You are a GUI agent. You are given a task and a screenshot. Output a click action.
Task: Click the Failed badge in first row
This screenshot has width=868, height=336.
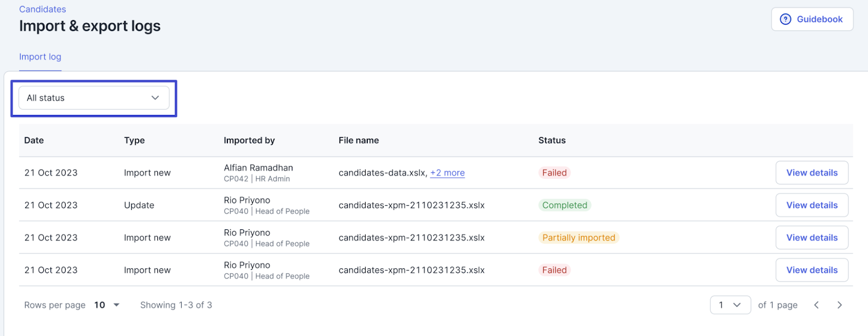pyautogui.click(x=554, y=173)
